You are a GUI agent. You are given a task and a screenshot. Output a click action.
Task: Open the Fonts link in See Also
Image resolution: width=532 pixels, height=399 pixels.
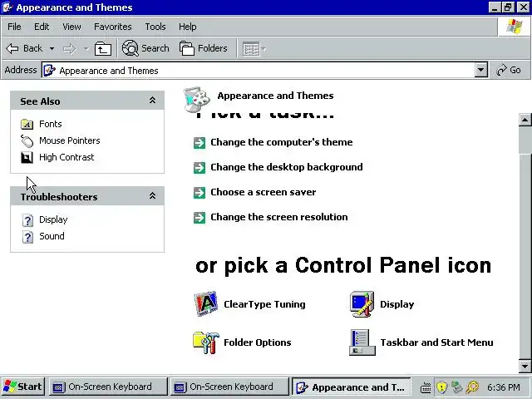click(51, 124)
